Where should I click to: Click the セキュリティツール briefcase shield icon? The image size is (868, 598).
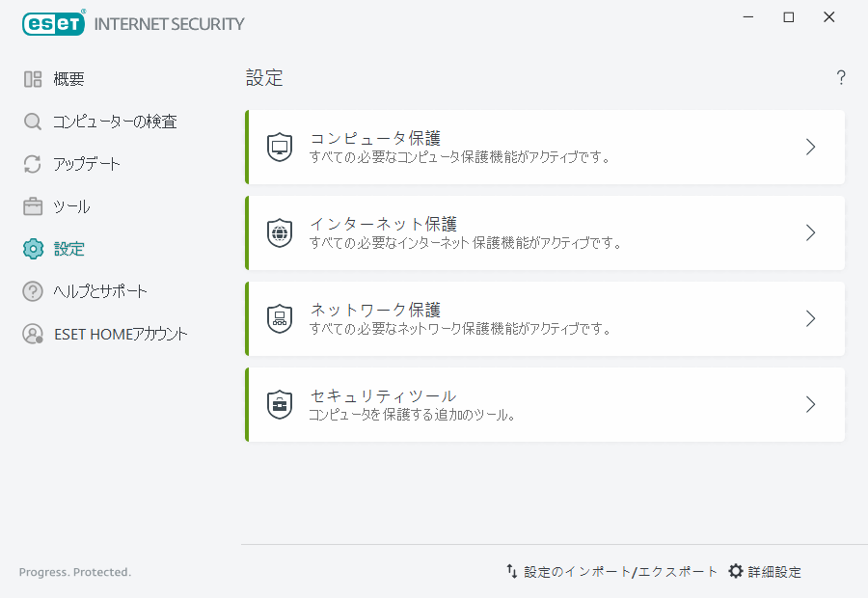[280, 404]
